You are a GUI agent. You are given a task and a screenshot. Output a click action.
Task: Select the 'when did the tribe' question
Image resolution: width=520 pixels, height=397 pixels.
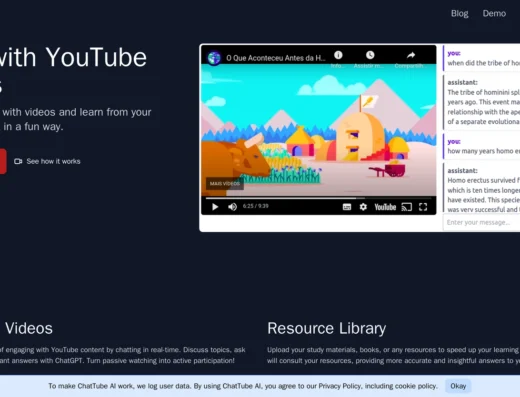482,58
